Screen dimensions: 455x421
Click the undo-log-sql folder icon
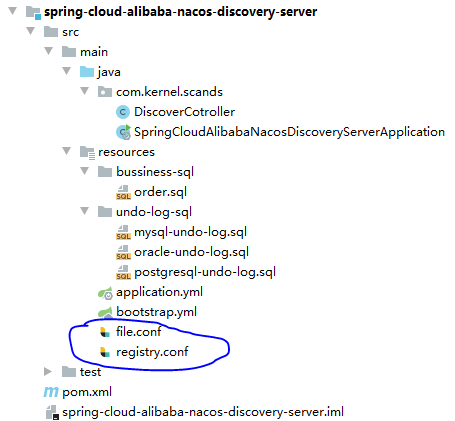click(105, 212)
